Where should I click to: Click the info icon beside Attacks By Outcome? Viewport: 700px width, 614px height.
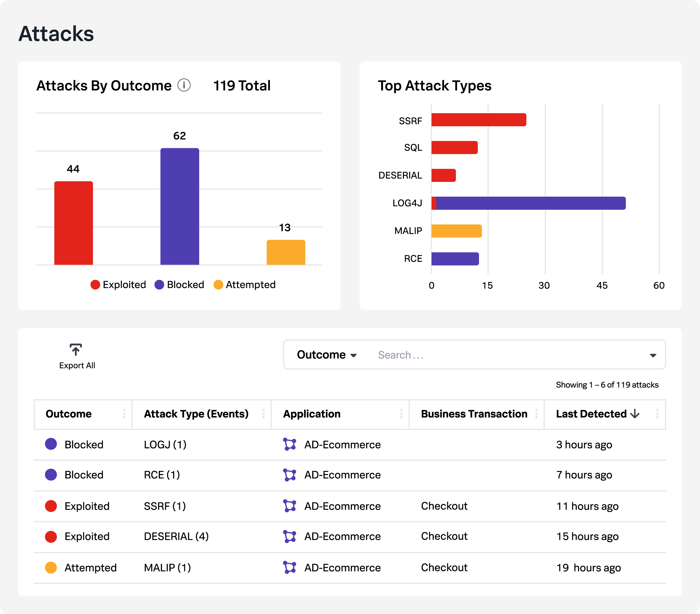184,85
